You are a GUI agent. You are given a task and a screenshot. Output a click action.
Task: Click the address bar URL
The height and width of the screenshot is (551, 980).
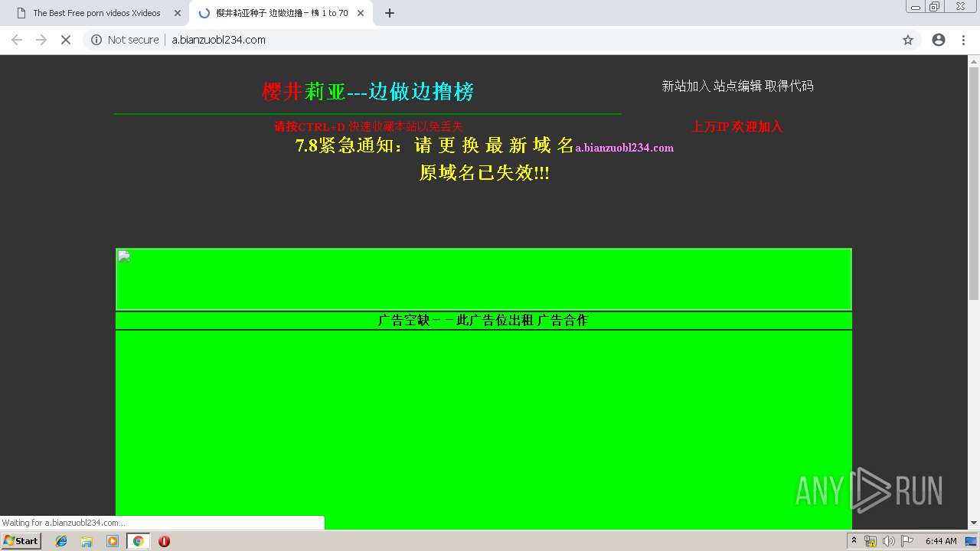[218, 40]
